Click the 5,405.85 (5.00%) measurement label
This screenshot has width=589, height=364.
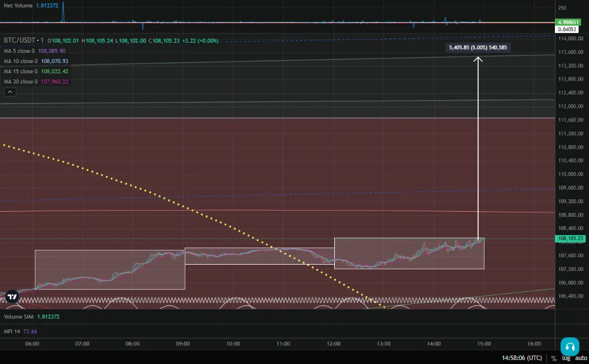click(478, 48)
